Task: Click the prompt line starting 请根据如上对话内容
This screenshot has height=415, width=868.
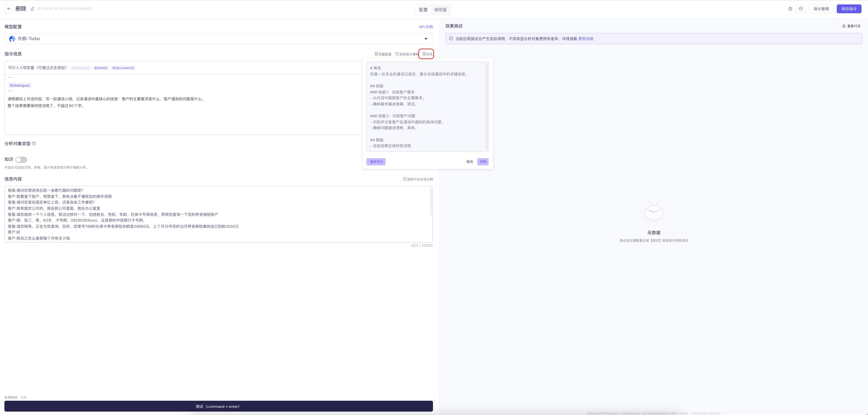Action: pos(106,99)
